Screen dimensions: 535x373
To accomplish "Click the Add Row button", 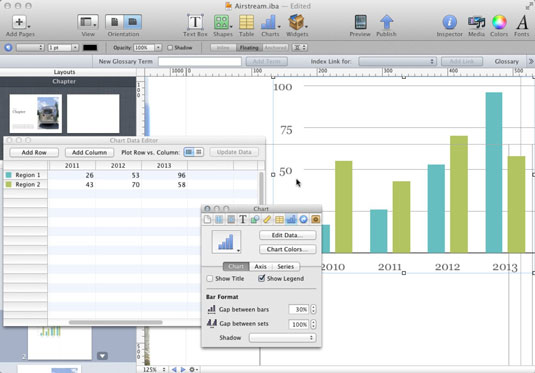I will click(34, 153).
